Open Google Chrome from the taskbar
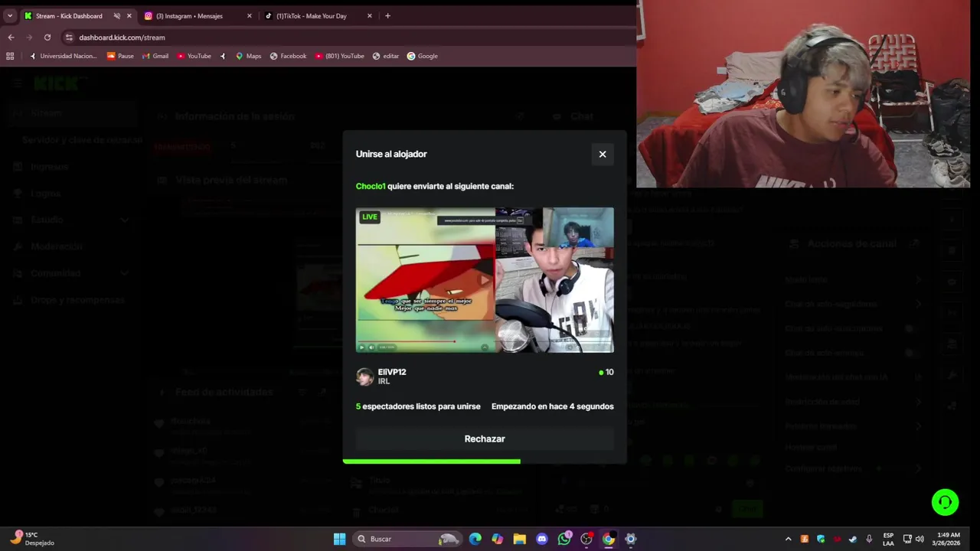Viewport: 980px width, 551px height. (609, 539)
